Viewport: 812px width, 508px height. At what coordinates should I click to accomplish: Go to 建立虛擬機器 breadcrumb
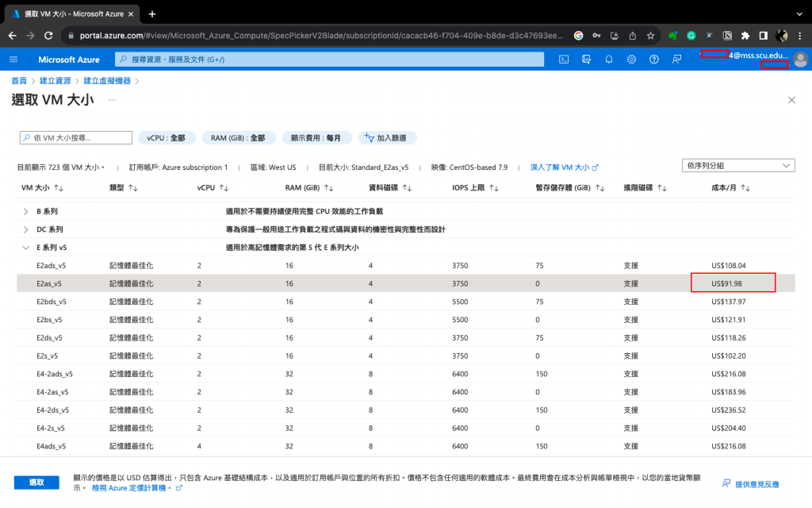coord(107,81)
